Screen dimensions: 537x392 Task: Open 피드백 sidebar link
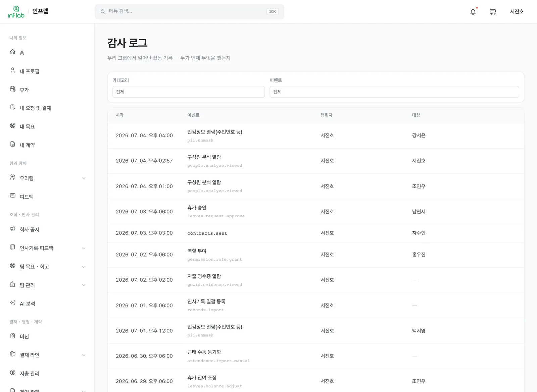point(47,197)
